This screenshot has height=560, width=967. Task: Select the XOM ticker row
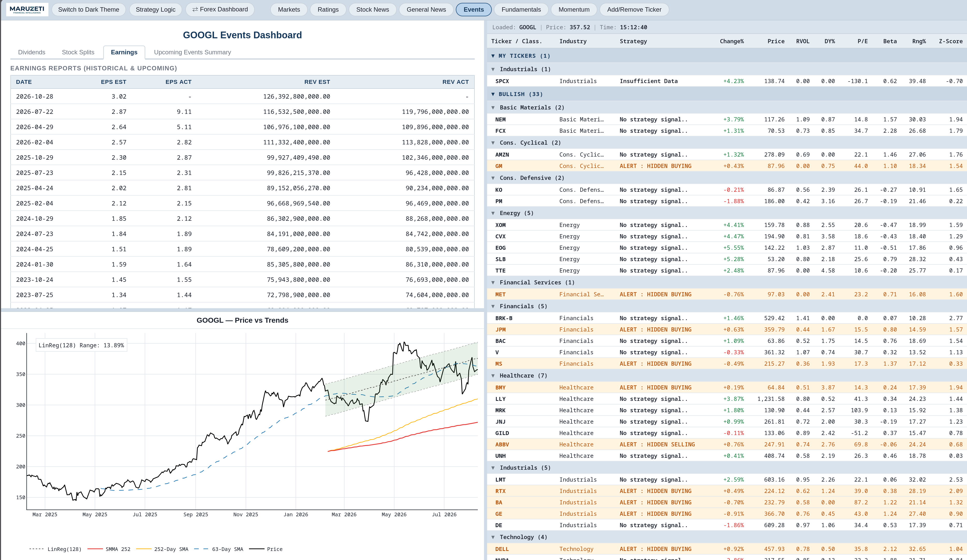727,225
